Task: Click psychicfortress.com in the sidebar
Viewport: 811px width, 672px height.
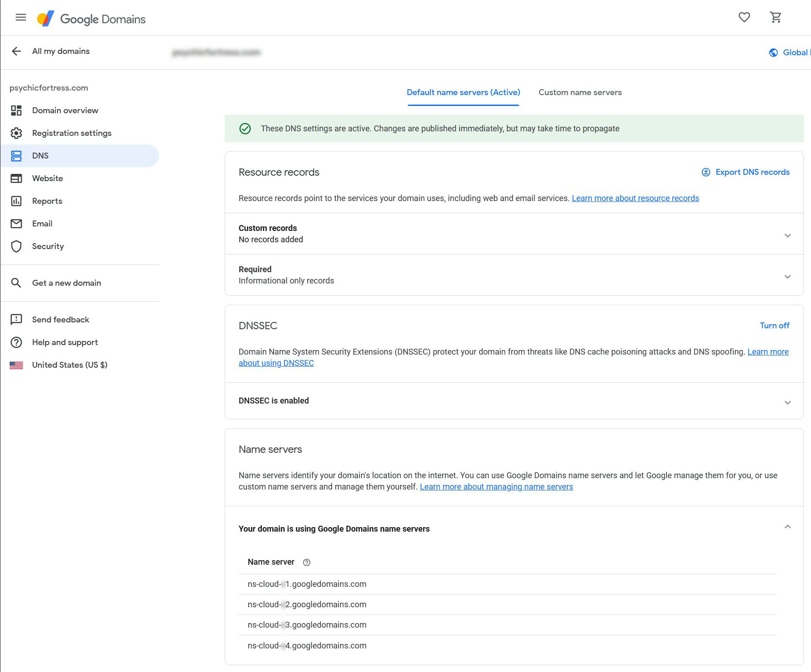Action: pyautogui.click(x=49, y=88)
